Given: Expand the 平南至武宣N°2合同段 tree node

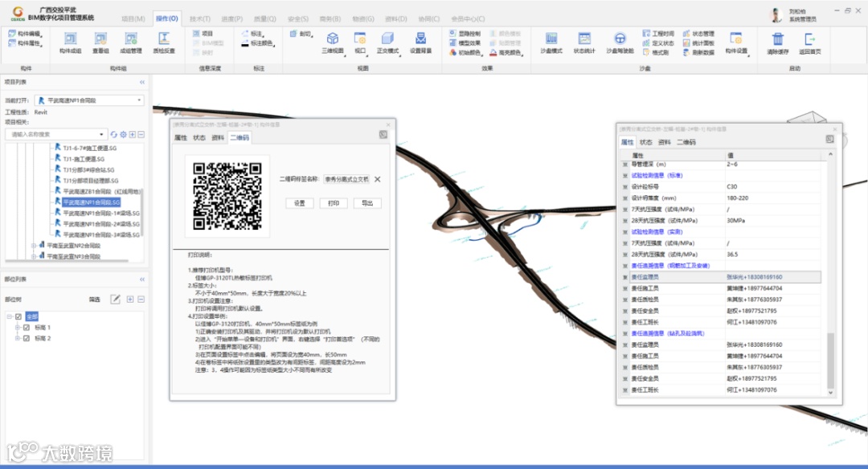Looking at the screenshot, I should (33, 246).
